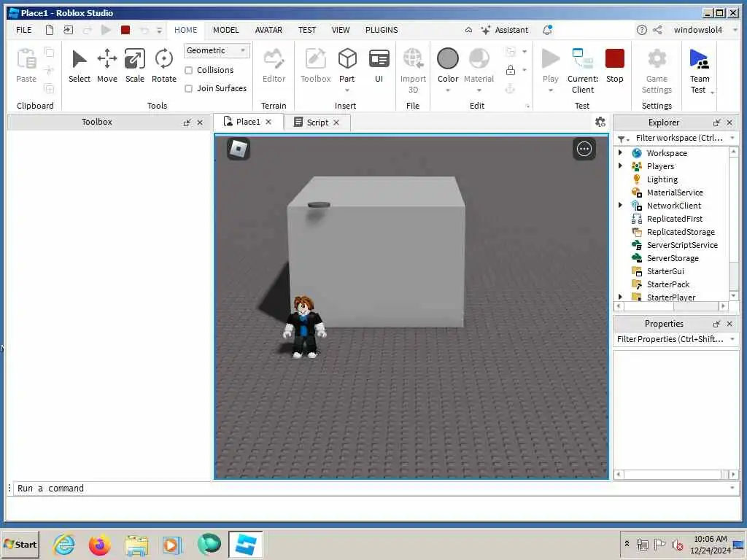The height and width of the screenshot is (560, 747).
Task: Open the Assistant panel
Action: [505, 30]
